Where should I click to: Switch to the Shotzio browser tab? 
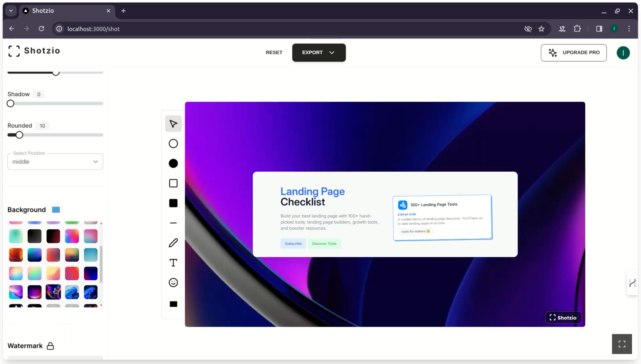(65, 11)
